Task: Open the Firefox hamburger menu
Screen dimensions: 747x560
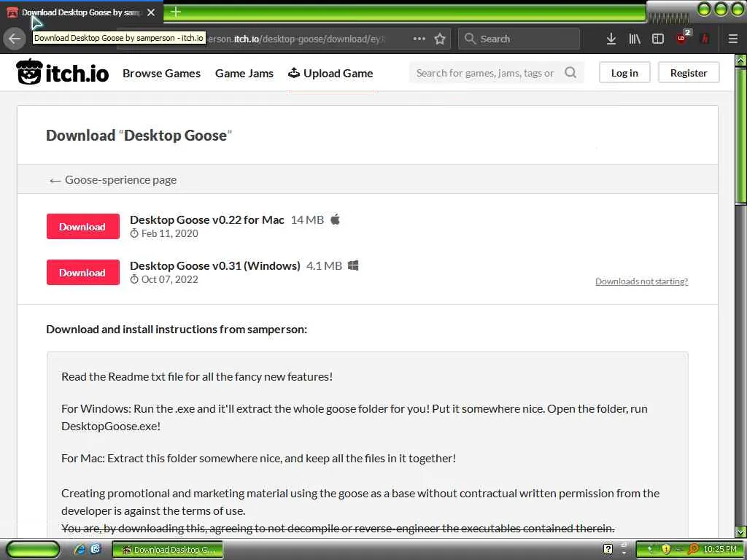Action: click(732, 39)
